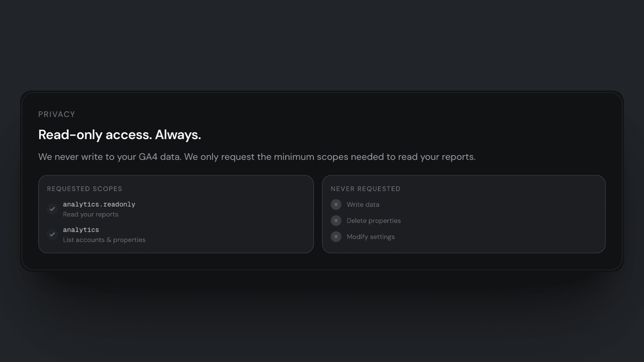Click the X icon beside Delete properties
The image size is (644, 362).
(x=336, y=221)
